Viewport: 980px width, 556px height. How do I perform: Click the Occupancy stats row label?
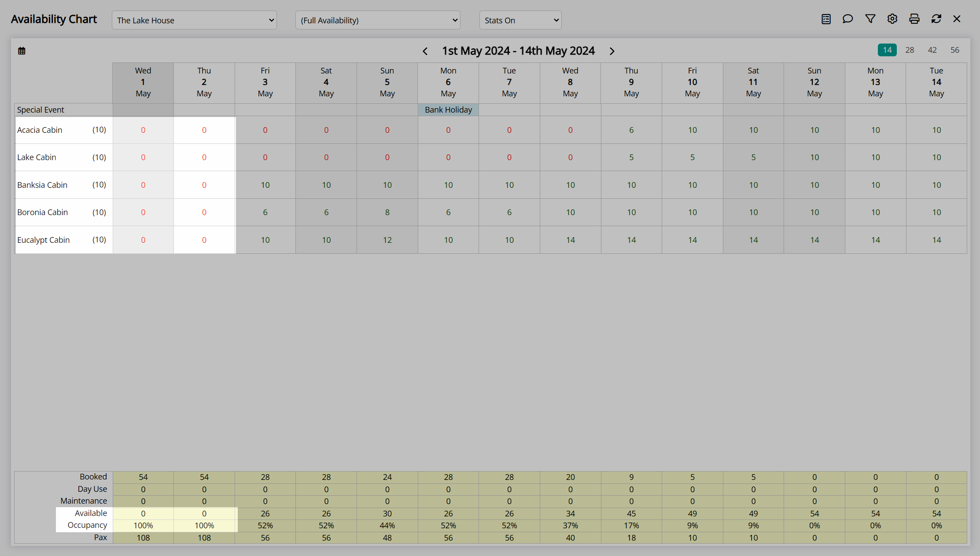(87, 525)
